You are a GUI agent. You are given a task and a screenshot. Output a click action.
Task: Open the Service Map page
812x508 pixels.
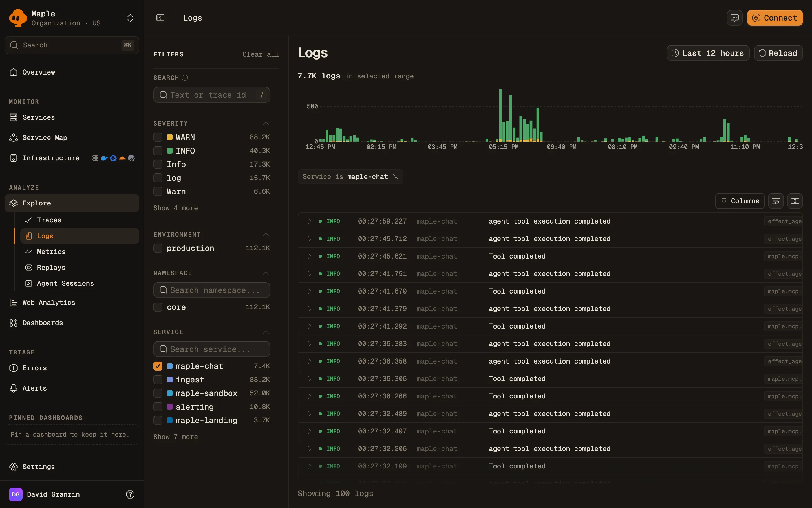pyautogui.click(x=72, y=138)
